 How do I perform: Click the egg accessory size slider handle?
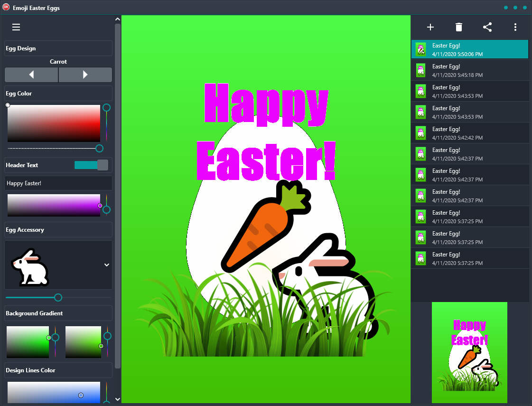tap(58, 297)
